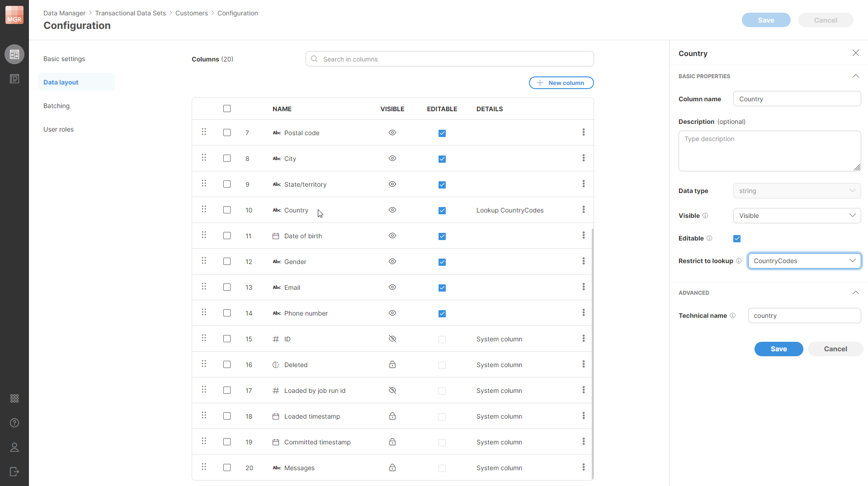
Task: Uncheck editable checkbox for Gender row
Action: [442, 262]
